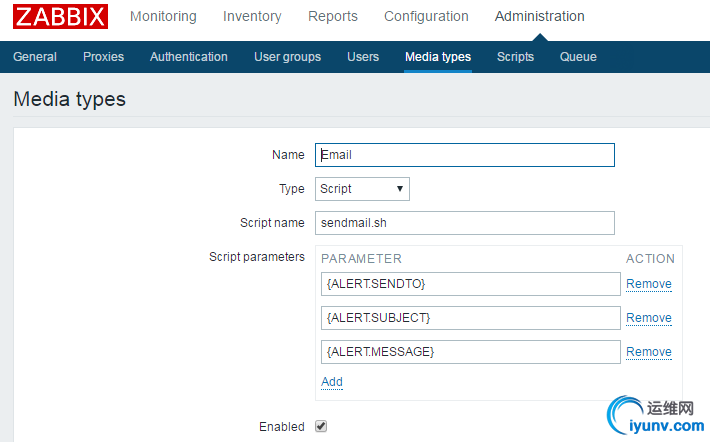Click the Zabbix logo
The image size is (710, 442).
tap(60, 17)
